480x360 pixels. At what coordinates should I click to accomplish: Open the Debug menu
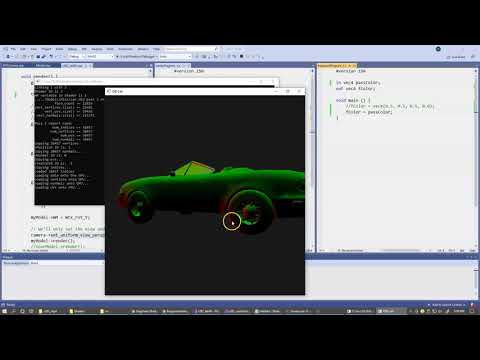coord(72,49)
